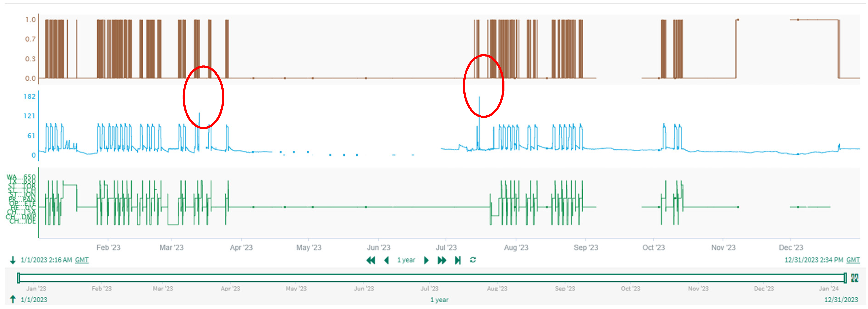Step back one period with left arrow

pyautogui.click(x=386, y=260)
